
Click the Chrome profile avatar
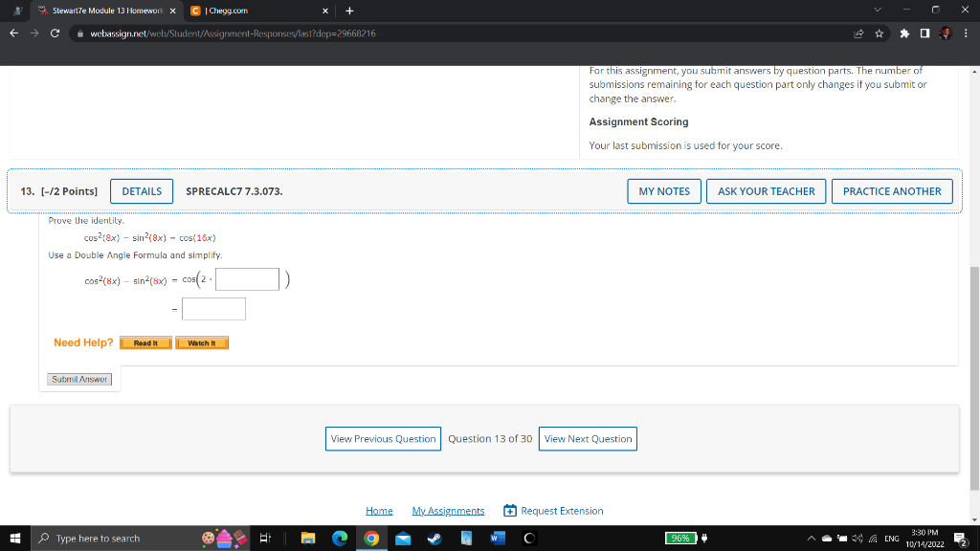click(945, 31)
